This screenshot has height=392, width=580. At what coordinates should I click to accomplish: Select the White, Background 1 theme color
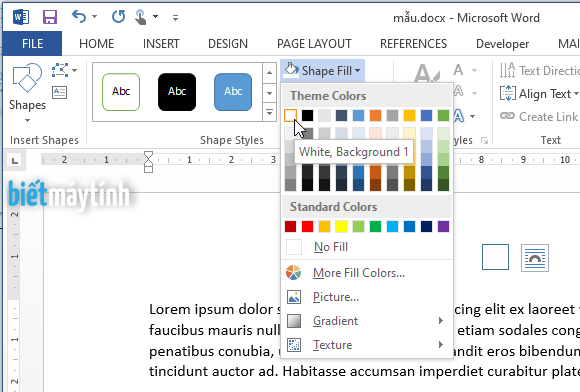coord(290,115)
